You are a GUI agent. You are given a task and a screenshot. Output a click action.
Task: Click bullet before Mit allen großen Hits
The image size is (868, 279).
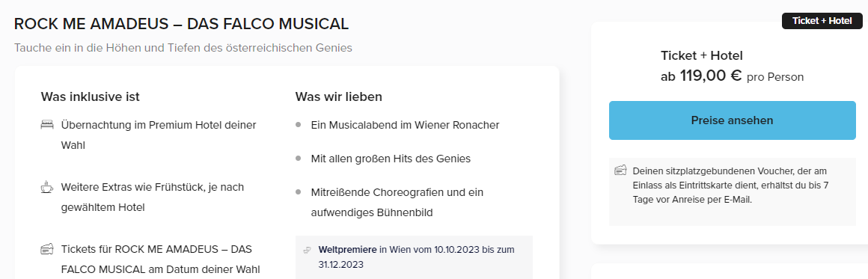click(299, 159)
